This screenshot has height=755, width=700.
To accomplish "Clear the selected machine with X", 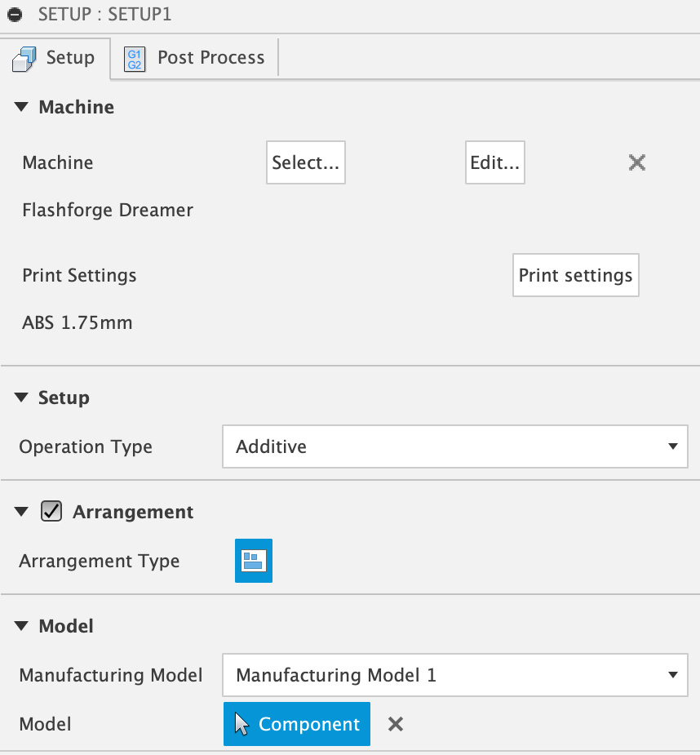I will tap(637, 162).
